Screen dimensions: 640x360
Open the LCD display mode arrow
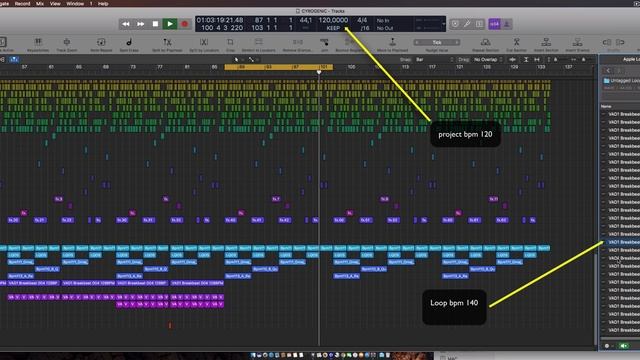tap(443, 24)
